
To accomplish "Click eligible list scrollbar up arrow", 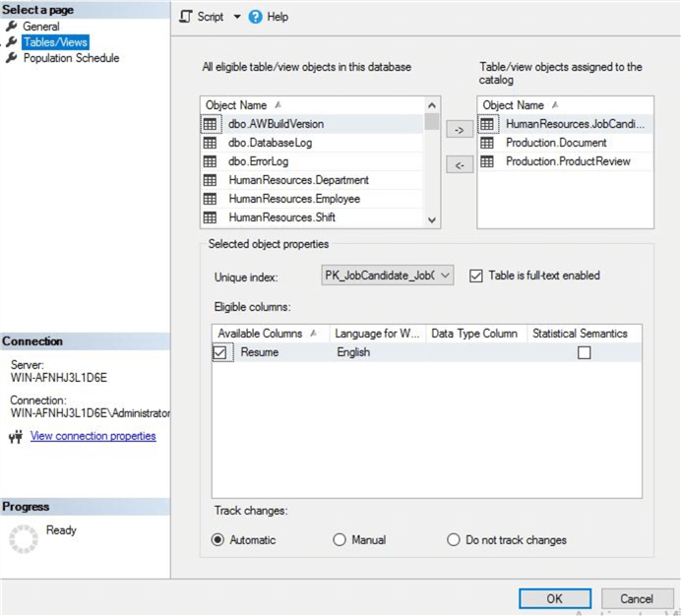I will tap(432, 105).
